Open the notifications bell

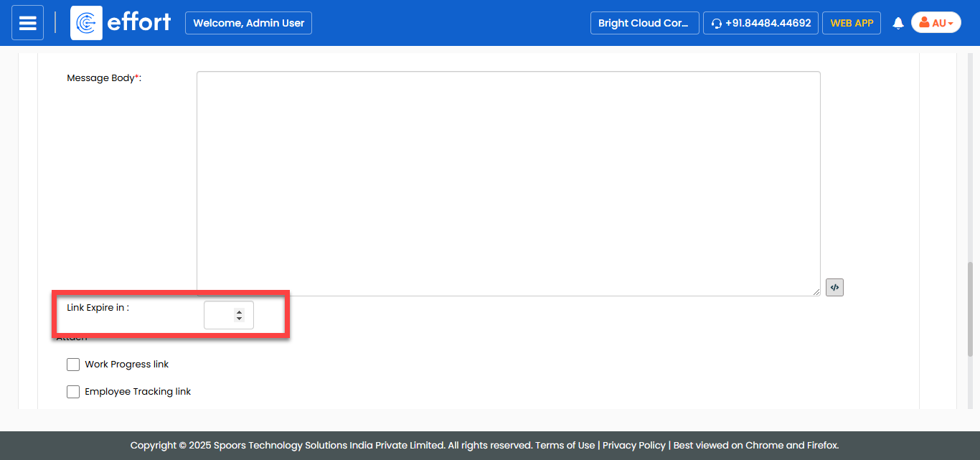click(897, 24)
